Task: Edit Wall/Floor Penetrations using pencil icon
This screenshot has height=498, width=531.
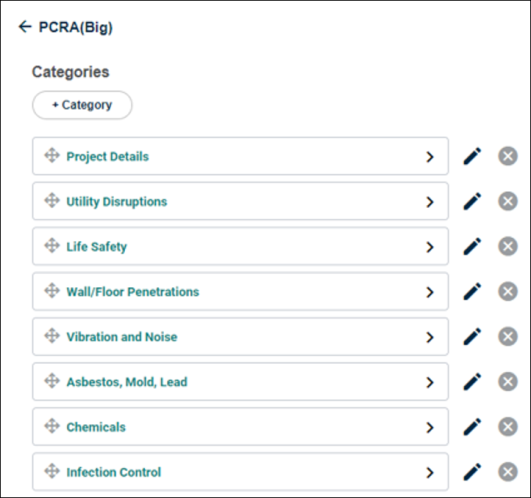Action: [x=472, y=291]
